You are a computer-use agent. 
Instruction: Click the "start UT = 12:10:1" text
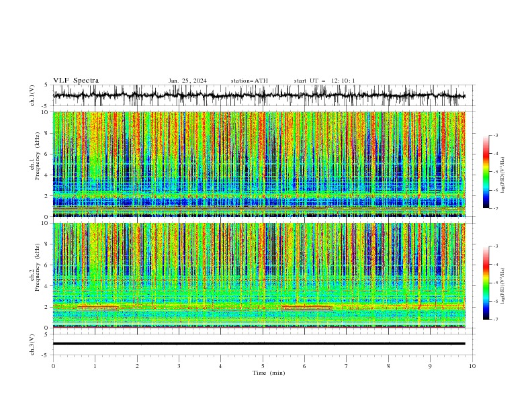click(324, 81)
